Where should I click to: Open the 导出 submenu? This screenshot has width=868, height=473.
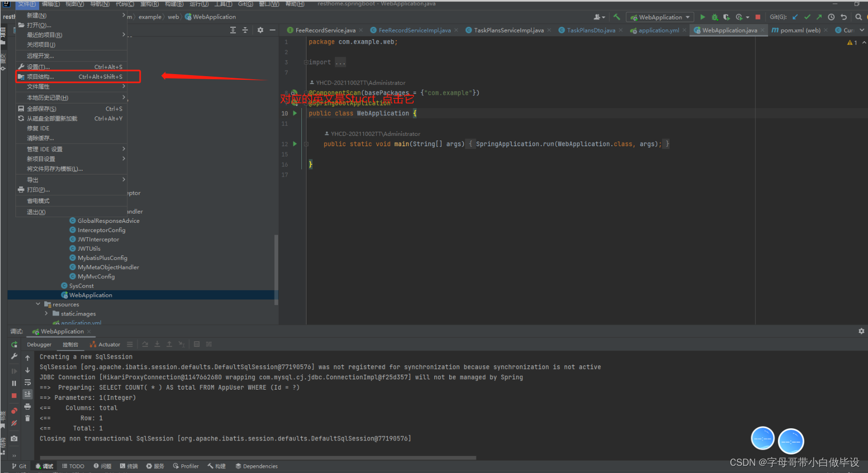pyautogui.click(x=71, y=180)
